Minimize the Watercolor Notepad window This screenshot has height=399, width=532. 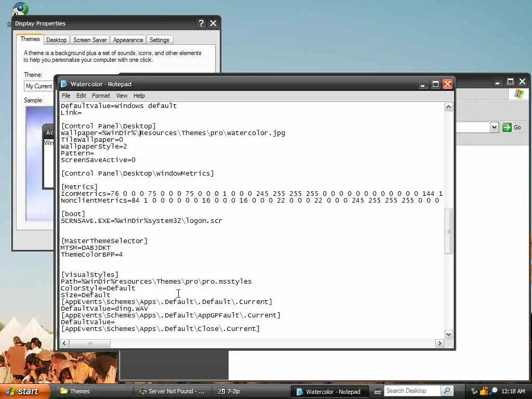coord(422,84)
